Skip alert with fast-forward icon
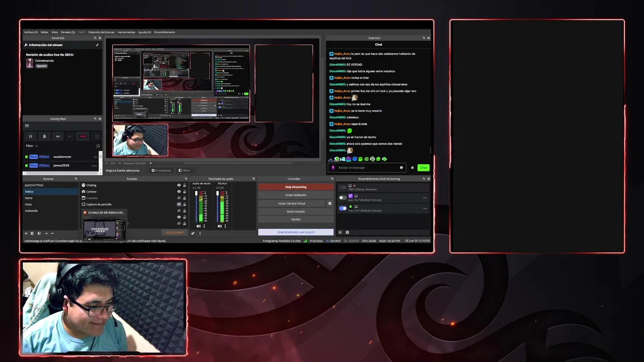Viewport: 644px width, 362px height. click(58, 136)
